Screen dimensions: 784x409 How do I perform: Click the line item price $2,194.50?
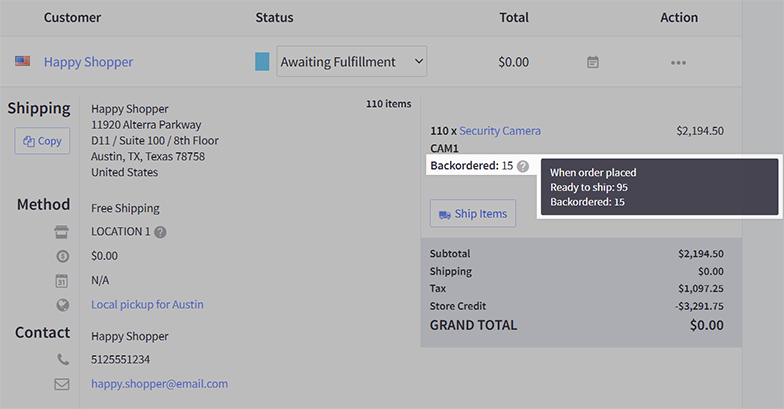tap(700, 131)
